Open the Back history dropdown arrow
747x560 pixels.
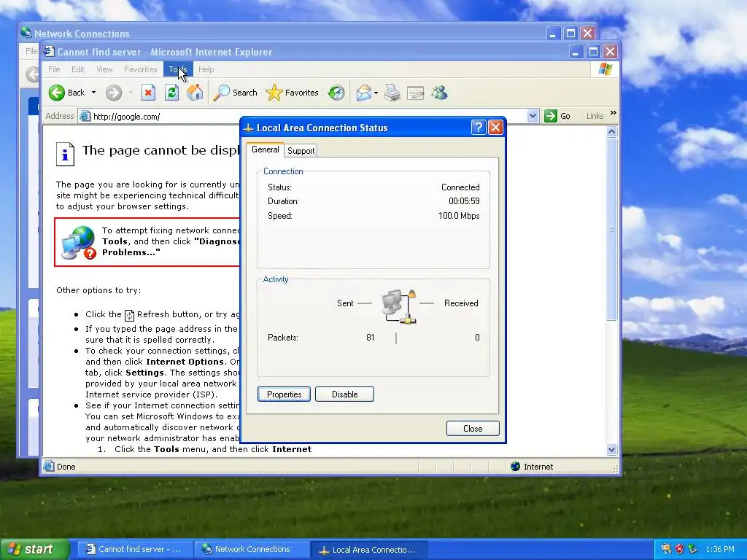tap(94, 93)
